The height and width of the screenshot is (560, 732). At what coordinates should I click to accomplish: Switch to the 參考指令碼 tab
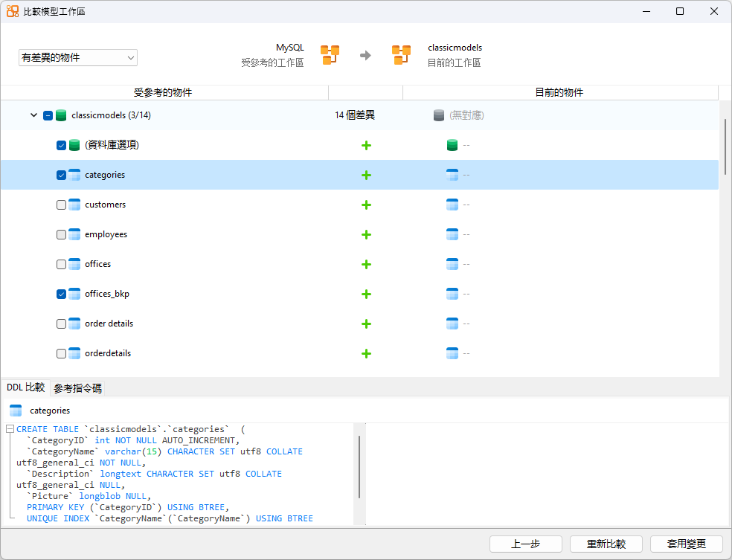point(77,387)
